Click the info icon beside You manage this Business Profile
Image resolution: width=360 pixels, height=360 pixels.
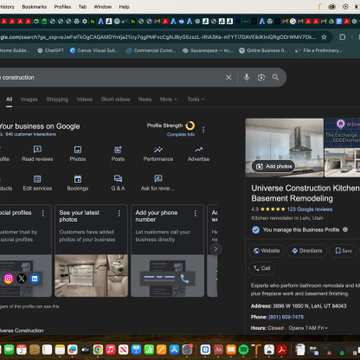pos(345,230)
